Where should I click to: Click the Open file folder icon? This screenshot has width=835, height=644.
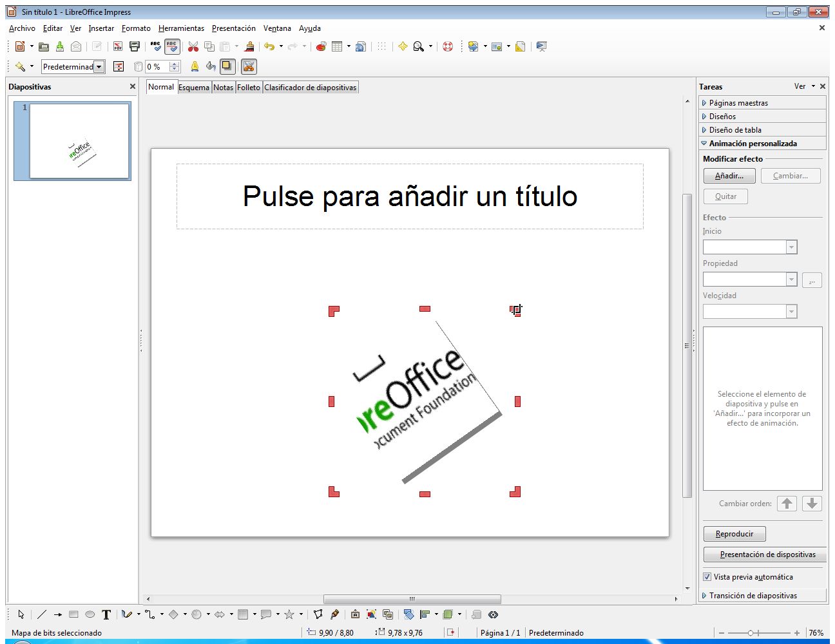point(44,46)
